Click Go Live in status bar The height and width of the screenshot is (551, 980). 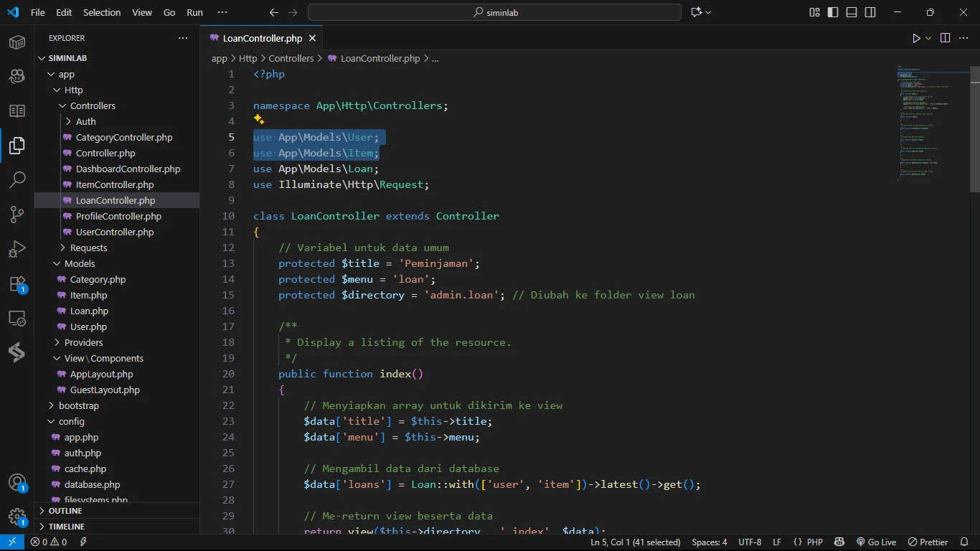tap(876, 542)
